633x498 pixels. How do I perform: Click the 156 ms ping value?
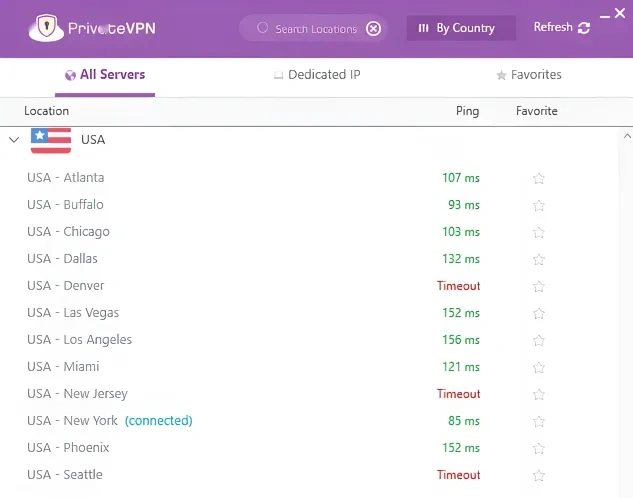(461, 340)
